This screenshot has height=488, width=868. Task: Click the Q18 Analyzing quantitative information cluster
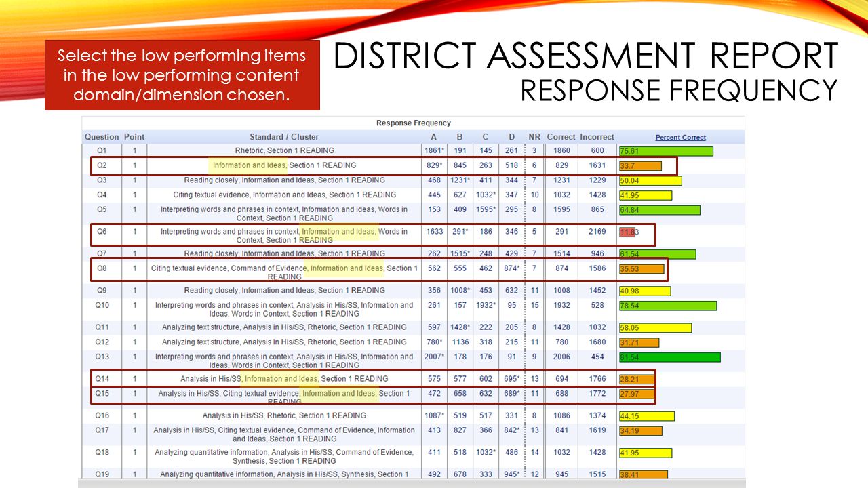pos(284,457)
